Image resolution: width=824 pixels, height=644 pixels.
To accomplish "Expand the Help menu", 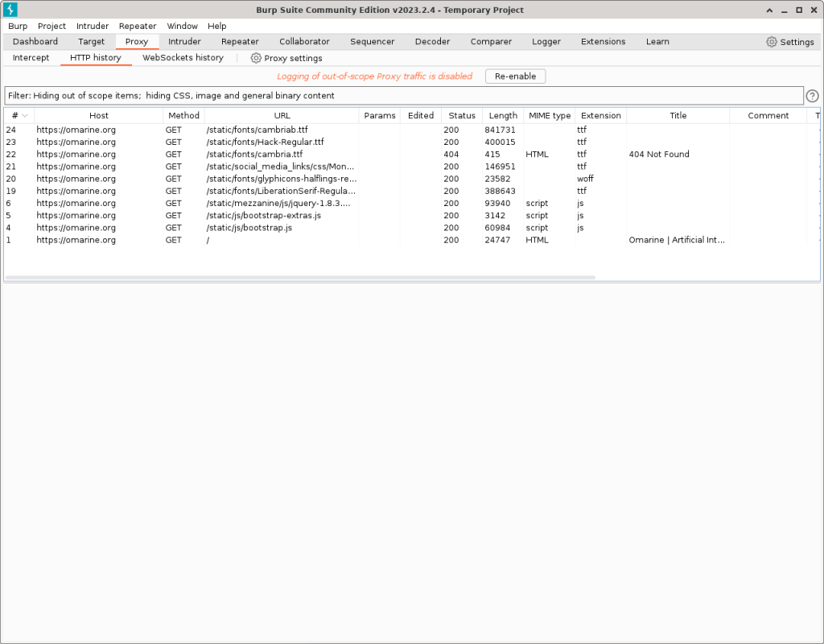I will click(216, 26).
